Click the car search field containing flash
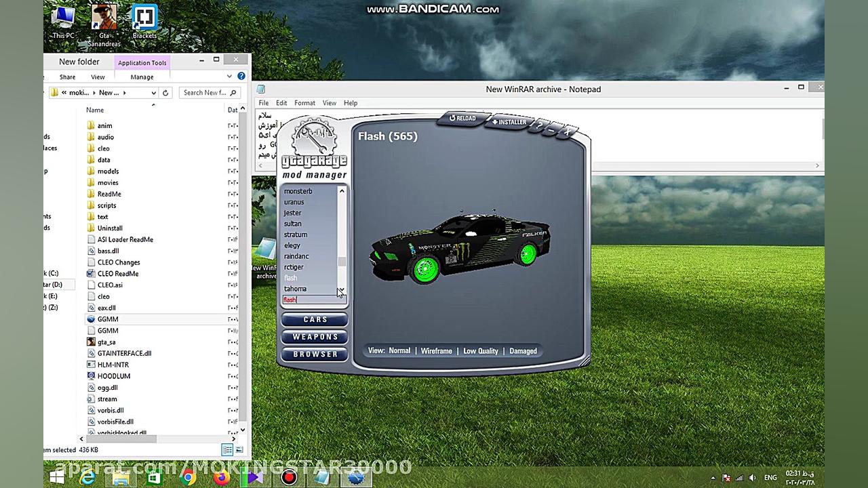 coord(314,300)
